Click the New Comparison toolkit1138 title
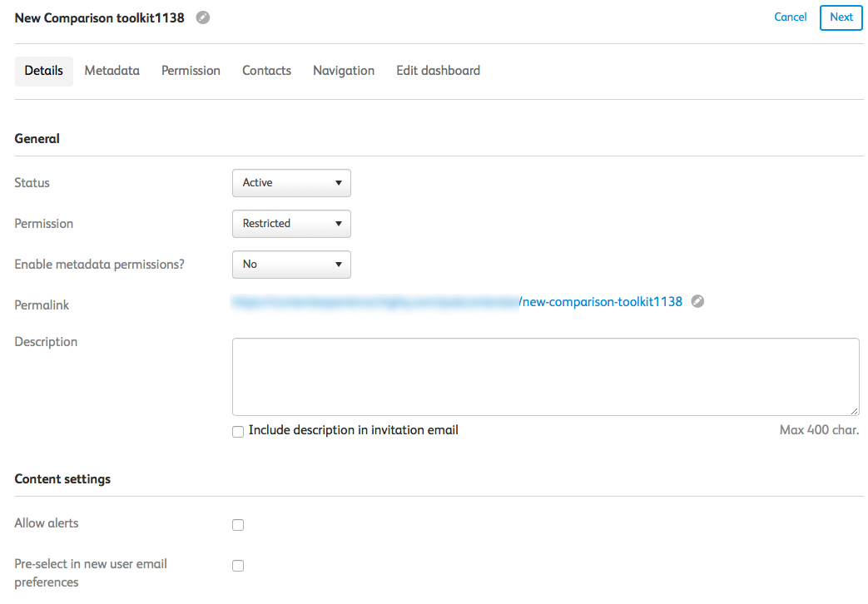The image size is (868, 604). (100, 17)
